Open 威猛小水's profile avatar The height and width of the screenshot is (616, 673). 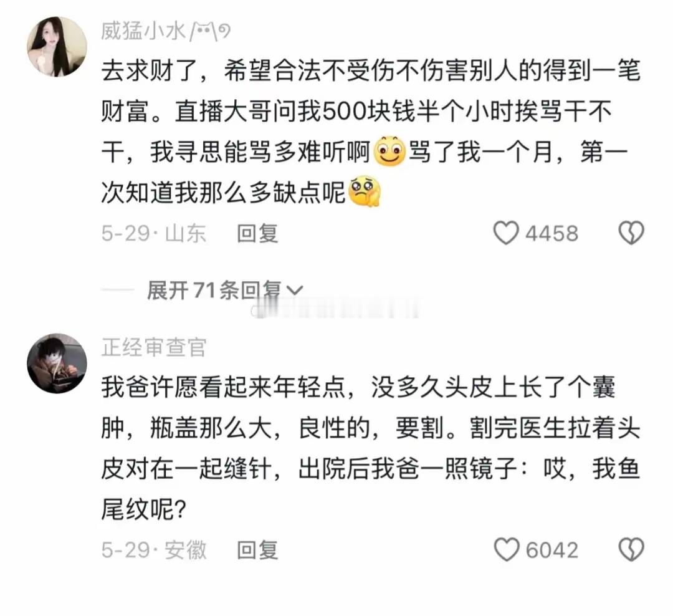[x=57, y=47]
